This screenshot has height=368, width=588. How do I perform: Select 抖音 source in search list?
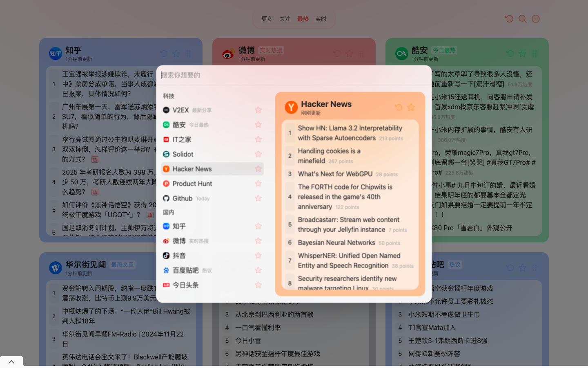(212, 256)
